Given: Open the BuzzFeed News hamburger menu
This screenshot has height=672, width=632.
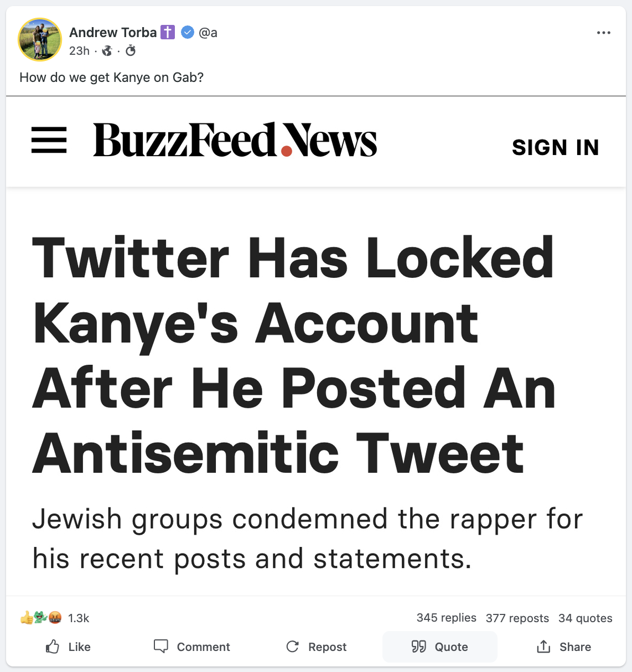Looking at the screenshot, I should pos(49,140).
